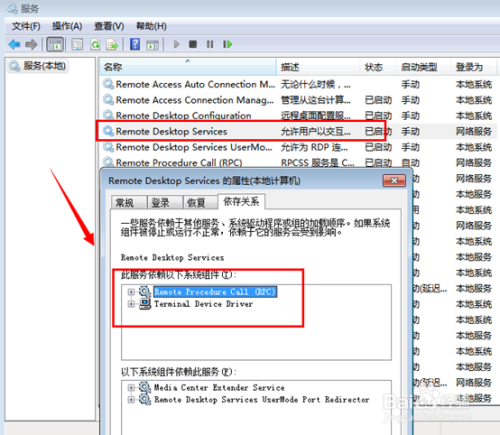Click gear icon beside UserMode Port Redirector
This screenshot has width=500, height=435.
coord(145,399)
